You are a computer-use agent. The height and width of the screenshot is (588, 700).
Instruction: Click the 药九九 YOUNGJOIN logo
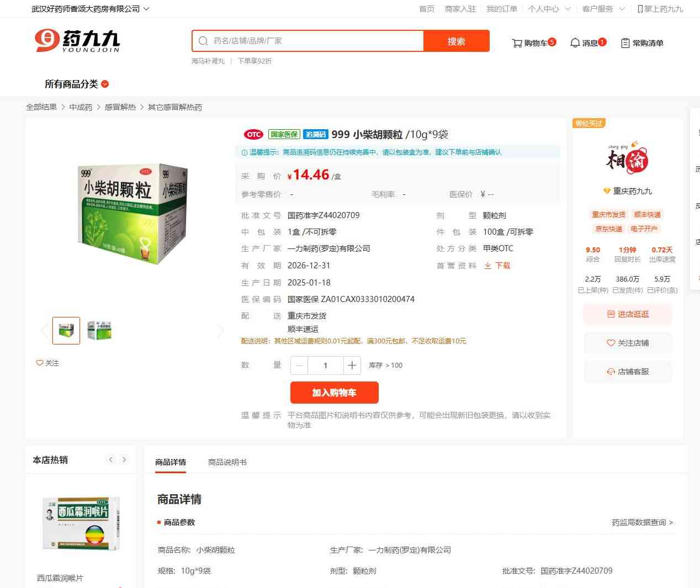(77, 41)
